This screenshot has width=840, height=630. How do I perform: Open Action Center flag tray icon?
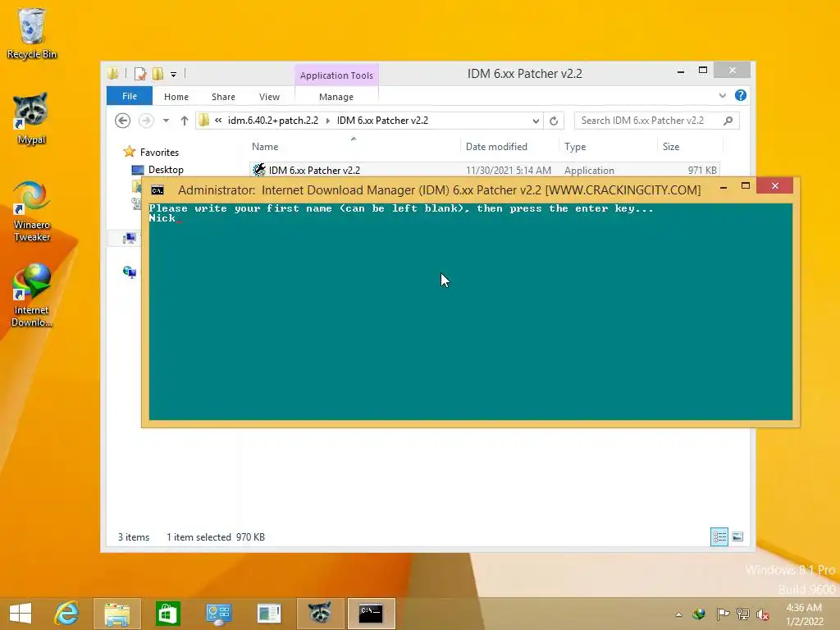click(x=722, y=614)
